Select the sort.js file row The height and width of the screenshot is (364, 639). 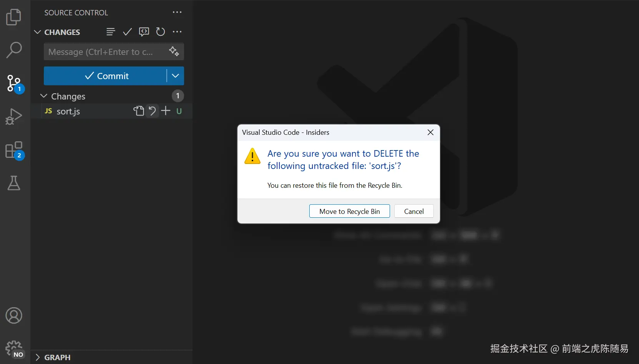(x=111, y=111)
